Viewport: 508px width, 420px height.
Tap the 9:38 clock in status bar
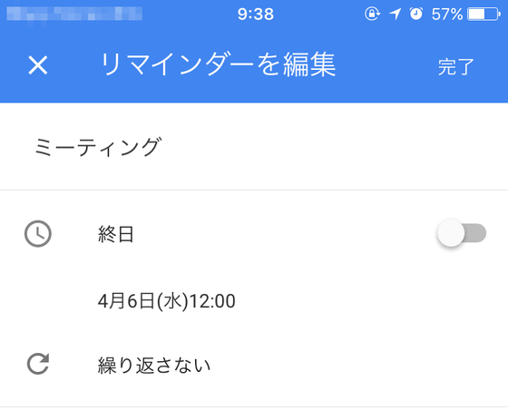(256, 15)
